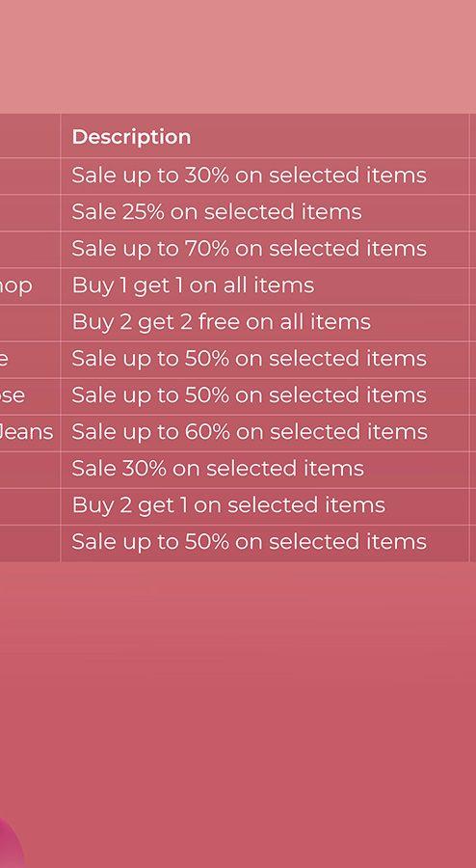The width and height of the screenshot is (476, 868).
Task: Click the Description column header
Action: click(x=132, y=137)
